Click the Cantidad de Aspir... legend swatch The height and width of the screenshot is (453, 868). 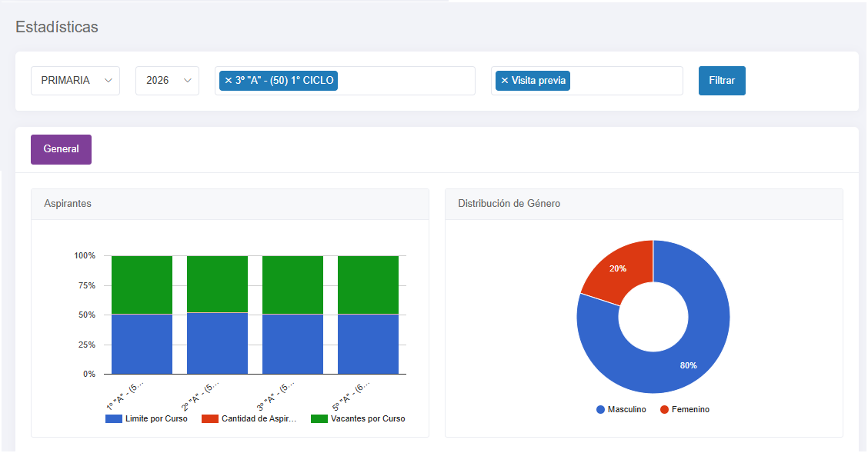pyautogui.click(x=210, y=419)
